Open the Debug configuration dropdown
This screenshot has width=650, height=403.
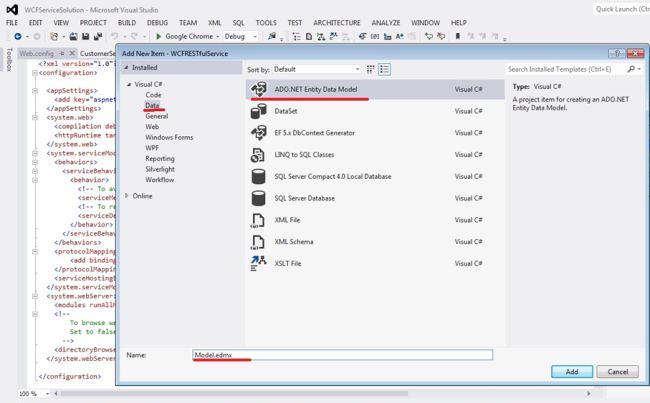pyautogui.click(x=241, y=36)
